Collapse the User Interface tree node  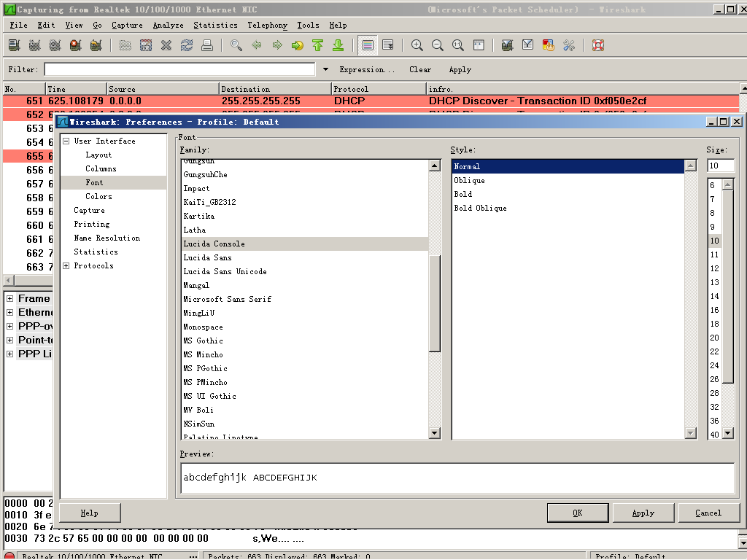(x=66, y=141)
